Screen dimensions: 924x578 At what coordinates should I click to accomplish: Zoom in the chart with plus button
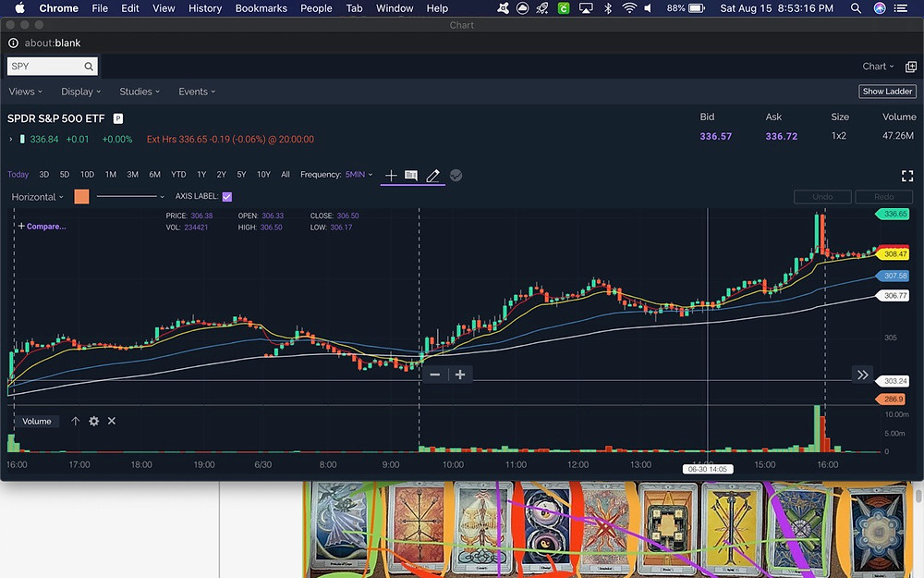coord(460,375)
